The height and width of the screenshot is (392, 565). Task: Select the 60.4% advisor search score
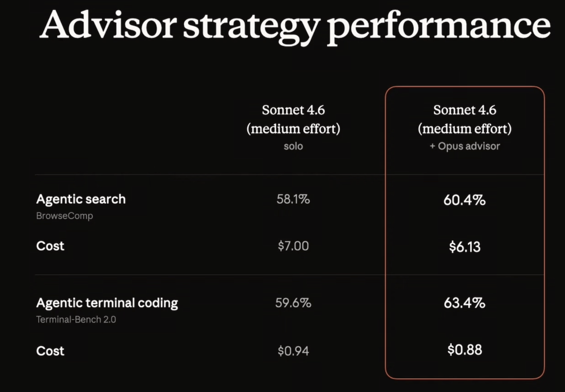pyautogui.click(x=464, y=200)
